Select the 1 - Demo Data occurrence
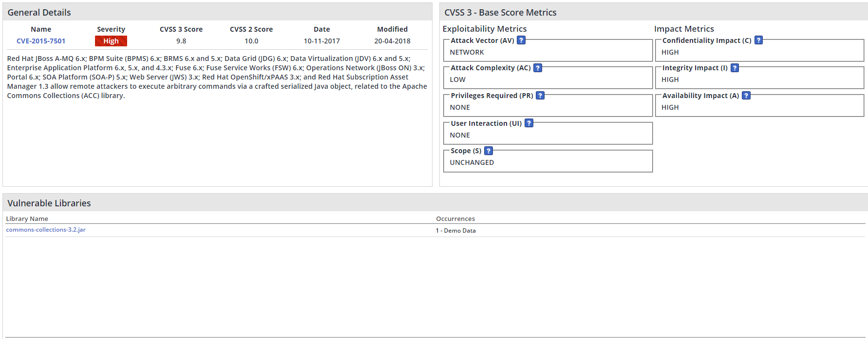Viewport: 868px width, 339px height. coord(455,231)
